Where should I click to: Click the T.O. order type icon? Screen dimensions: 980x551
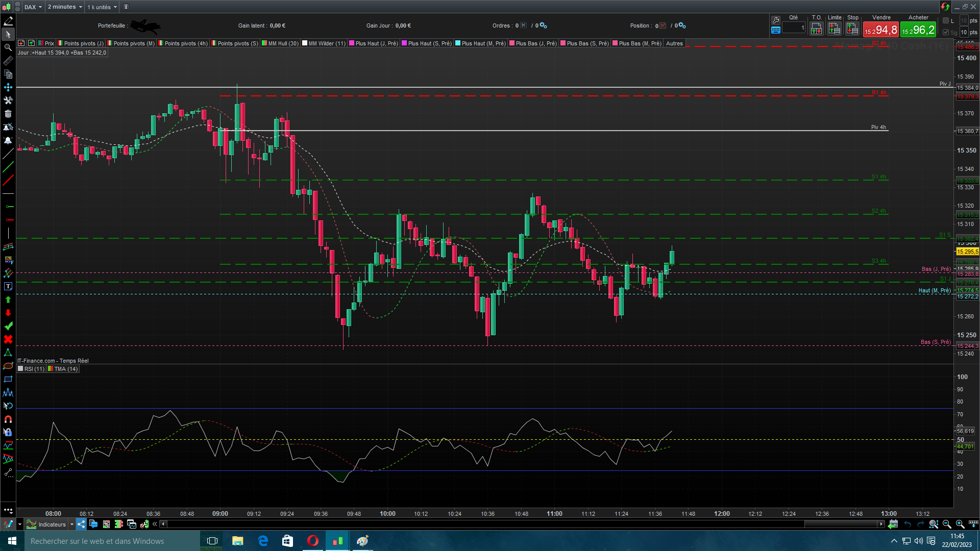point(816,29)
